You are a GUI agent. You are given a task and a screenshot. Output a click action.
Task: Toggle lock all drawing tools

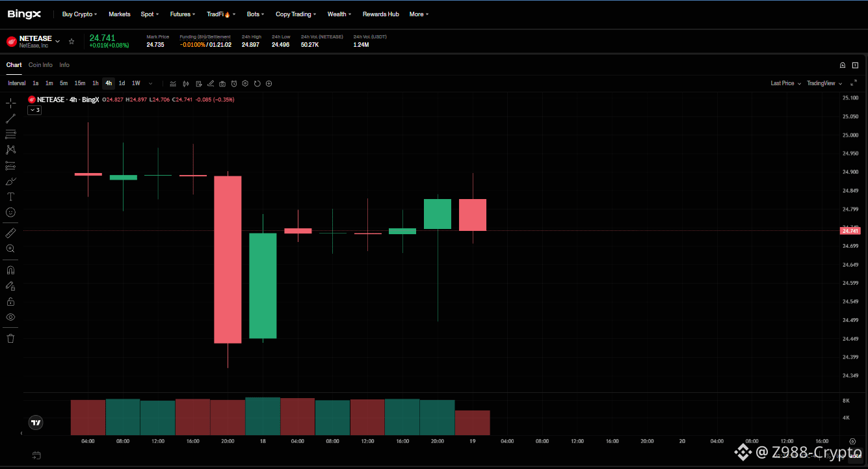pyautogui.click(x=10, y=301)
